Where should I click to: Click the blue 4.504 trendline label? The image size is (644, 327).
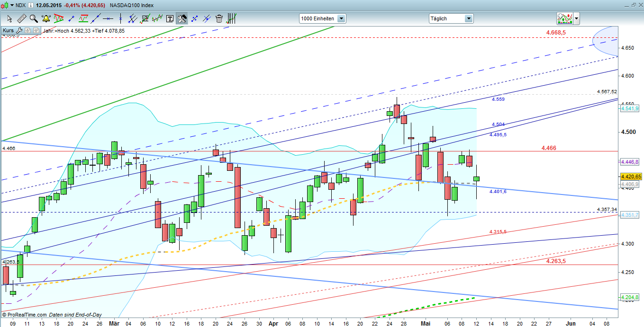pos(498,124)
